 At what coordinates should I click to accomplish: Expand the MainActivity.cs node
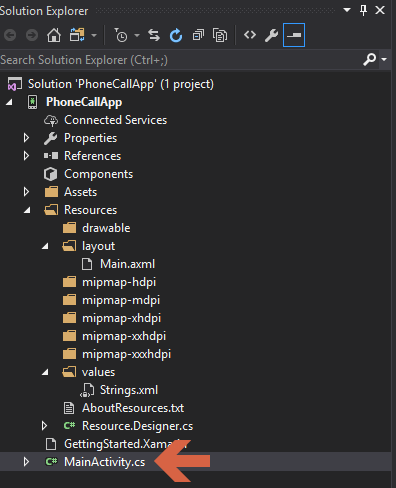[26, 462]
